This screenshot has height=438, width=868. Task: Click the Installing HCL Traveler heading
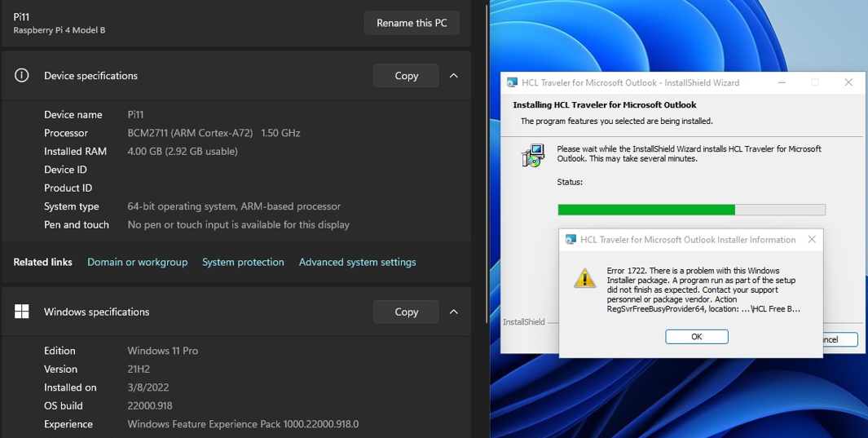coord(605,104)
